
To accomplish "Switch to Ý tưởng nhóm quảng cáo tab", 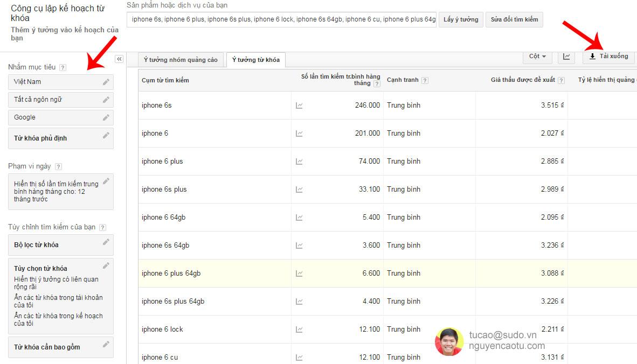I will click(x=181, y=60).
